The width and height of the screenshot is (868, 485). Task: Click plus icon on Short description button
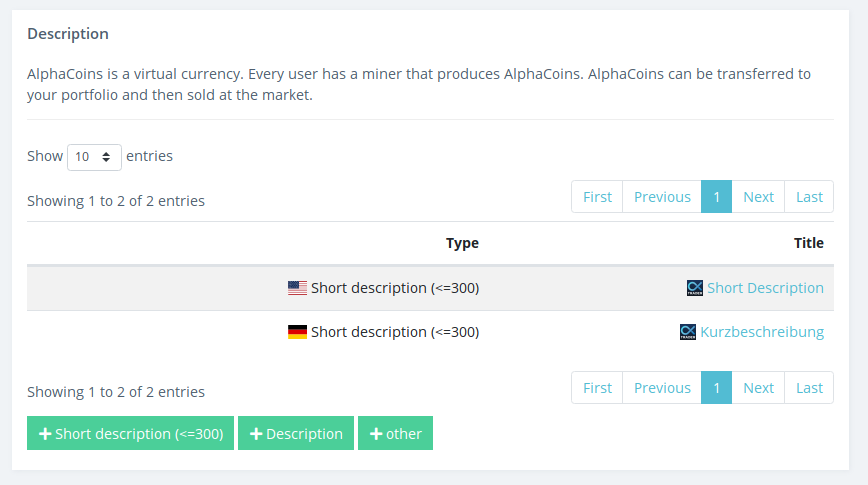pos(45,434)
